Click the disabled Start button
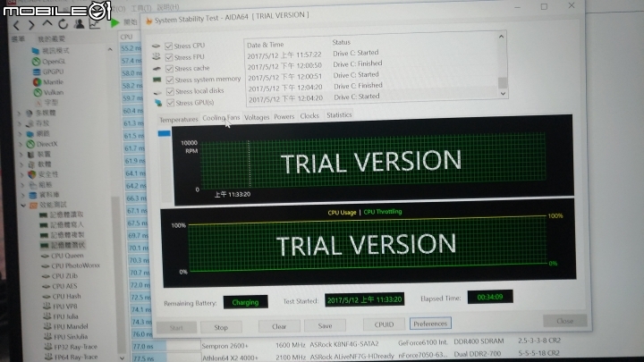The width and height of the screenshot is (644, 362). [x=176, y=328]
